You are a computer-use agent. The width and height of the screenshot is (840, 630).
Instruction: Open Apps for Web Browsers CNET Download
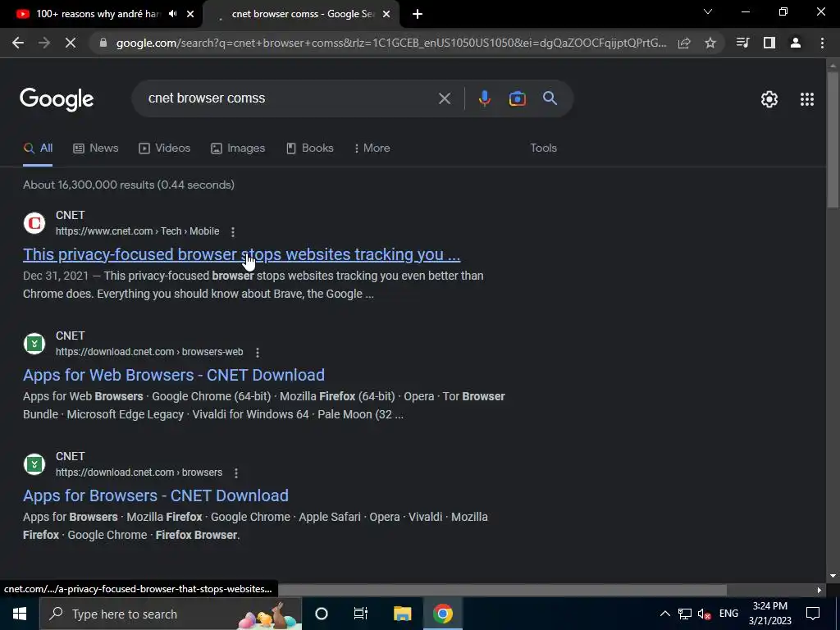click(174, 375)
